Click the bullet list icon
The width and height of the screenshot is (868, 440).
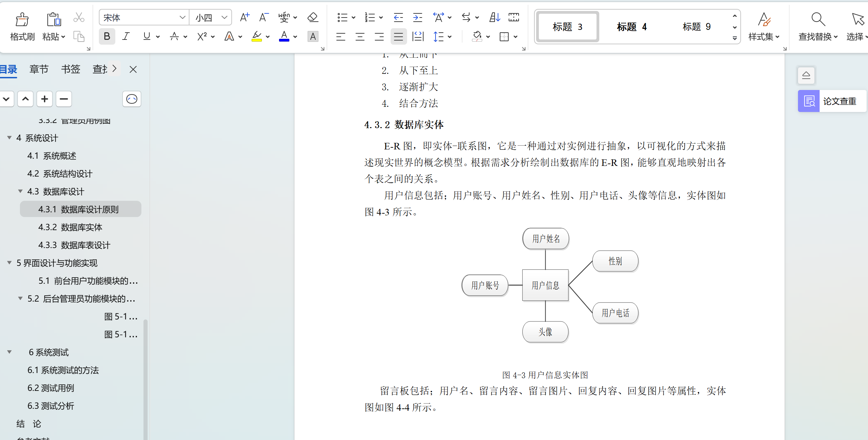[x=342, y=17]
